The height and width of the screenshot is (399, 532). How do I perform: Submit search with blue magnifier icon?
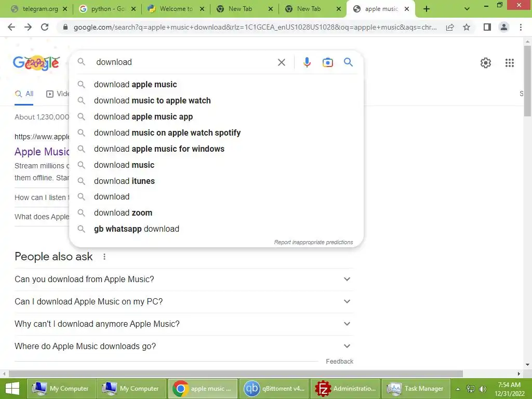pyautogui.click(x=348, y=62)
